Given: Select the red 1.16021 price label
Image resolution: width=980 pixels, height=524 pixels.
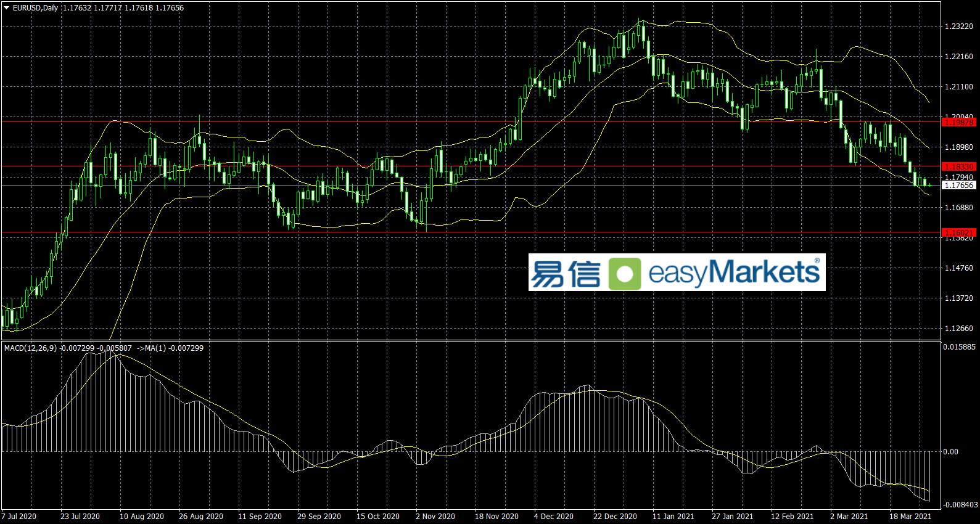Looking at the screenshot, I should (959, 233).
